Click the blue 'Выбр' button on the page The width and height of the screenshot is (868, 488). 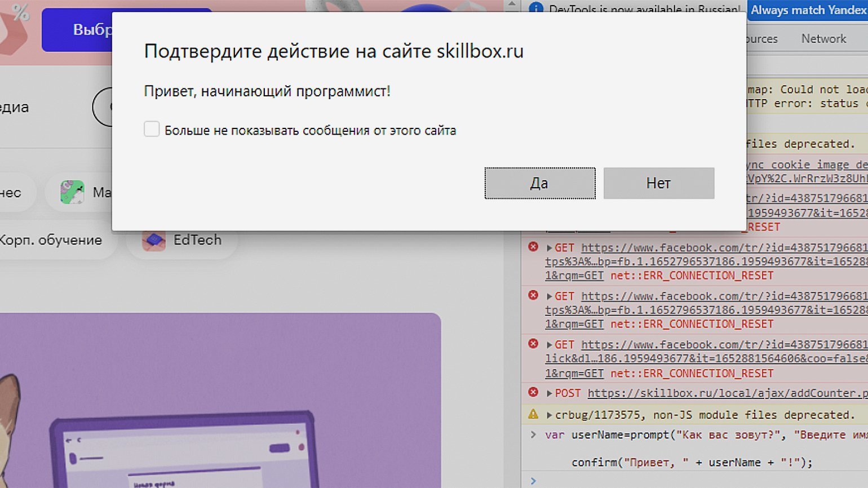point(77,30)
